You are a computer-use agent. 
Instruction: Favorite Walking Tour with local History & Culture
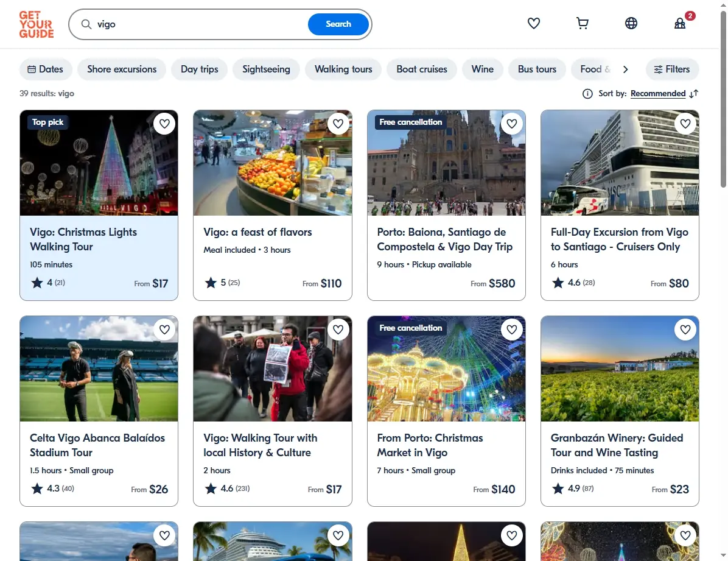pyautogui.click(x=338, y=330)
